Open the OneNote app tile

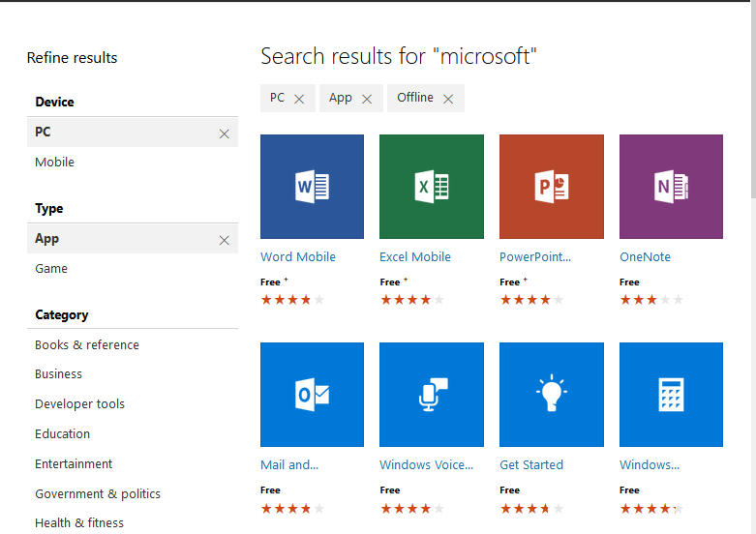[x=671, y=187]
